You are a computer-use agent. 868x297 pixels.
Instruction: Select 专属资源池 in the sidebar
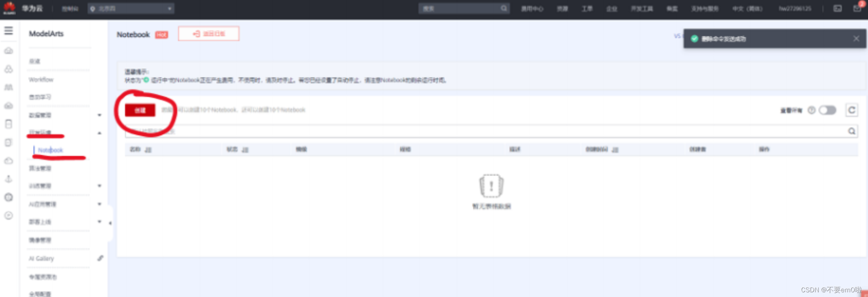click(42, 277)
